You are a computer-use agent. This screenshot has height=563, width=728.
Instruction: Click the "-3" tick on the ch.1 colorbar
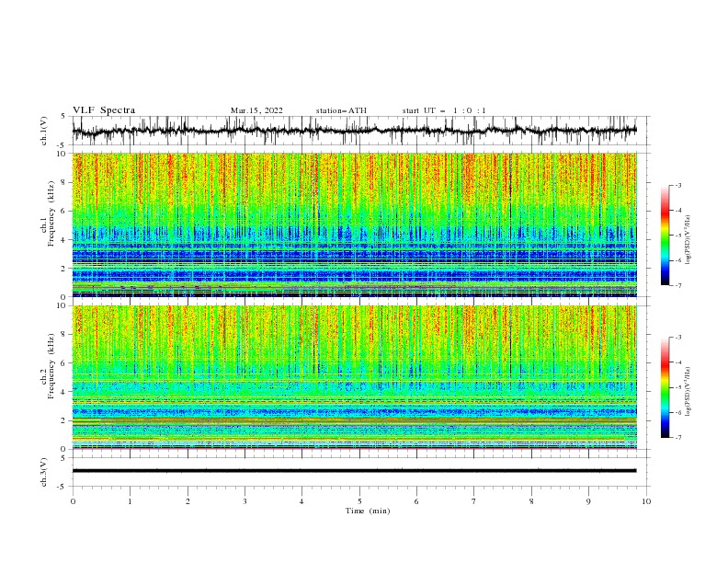(x=677, y=185)
